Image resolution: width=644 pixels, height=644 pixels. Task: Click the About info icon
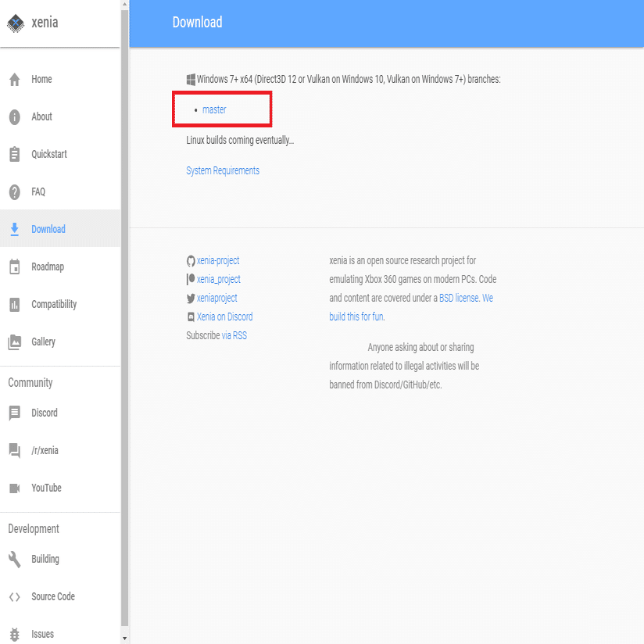click(x=15, y=117)
